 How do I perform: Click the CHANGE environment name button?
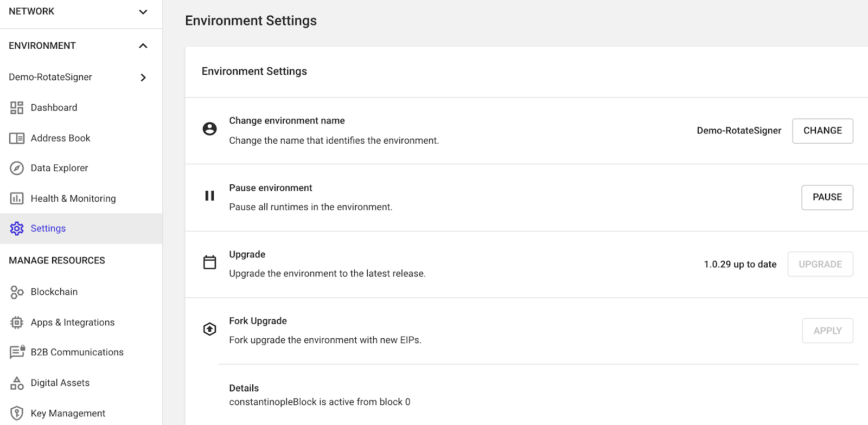point(822,131)
